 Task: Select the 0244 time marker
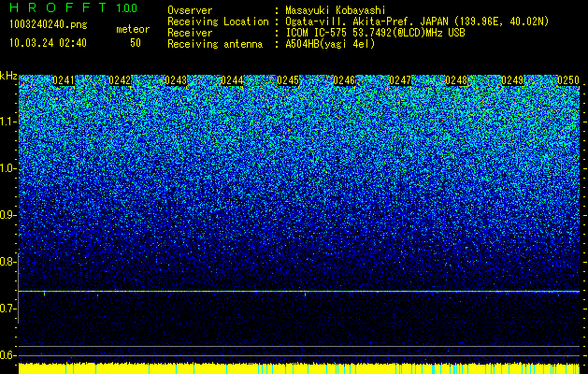232,80
